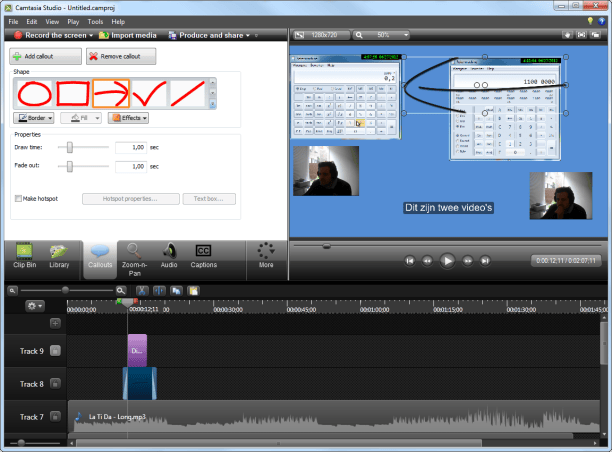The width and height of the screenshot is (612, 452).
Task: Toggle the lock on Track 8
Action: [x=55, y=384]
